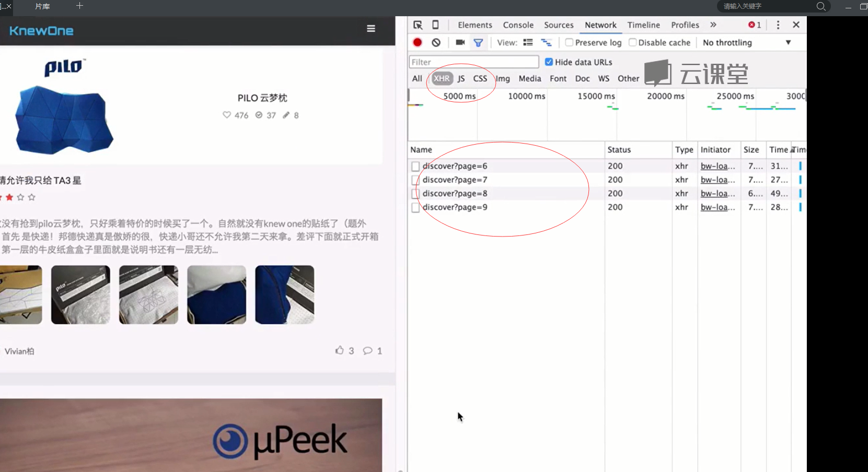
Task: Open bw-loa initiator link for discover?page=9
Action: [718, 207]
